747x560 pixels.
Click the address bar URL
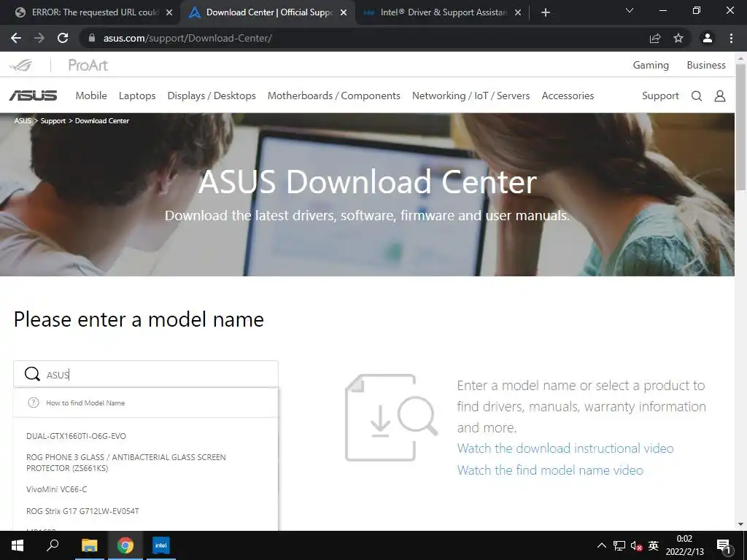[x=187, y=38]
